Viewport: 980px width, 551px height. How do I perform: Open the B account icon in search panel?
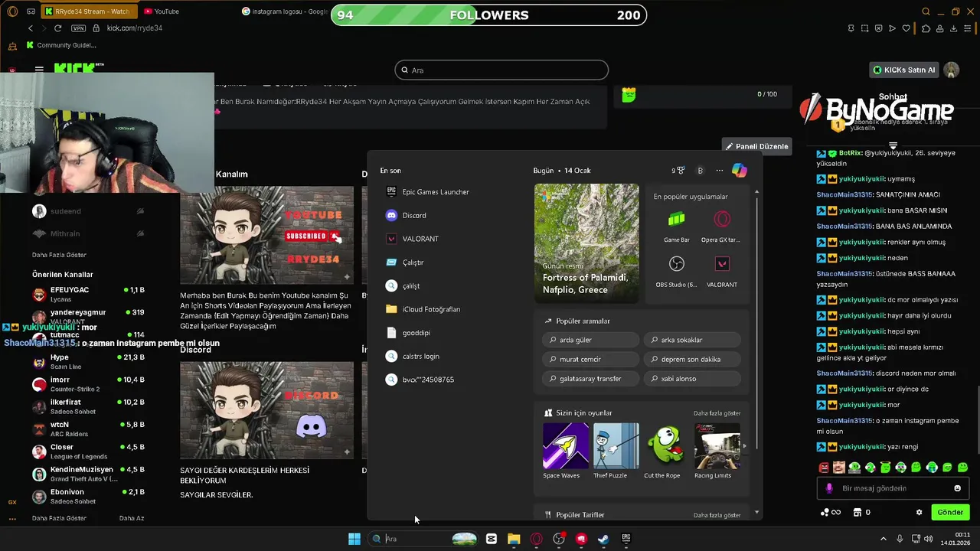(700, 171)
